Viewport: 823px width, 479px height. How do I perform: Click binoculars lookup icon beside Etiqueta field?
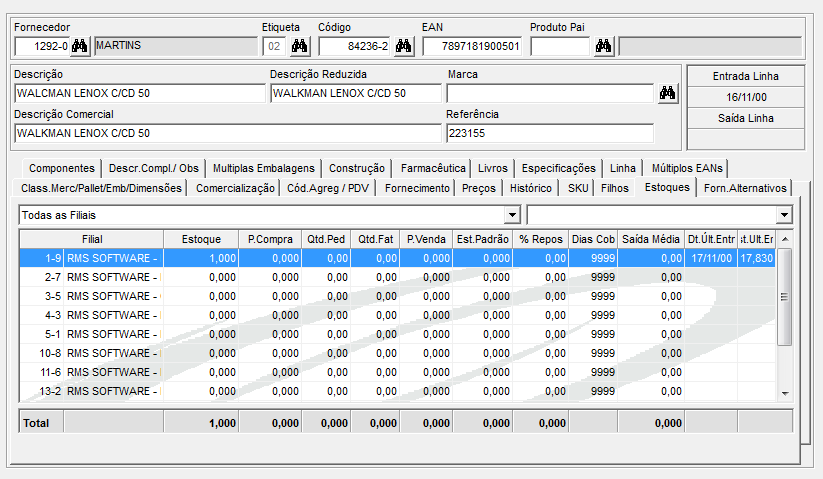tap(299, 46)
